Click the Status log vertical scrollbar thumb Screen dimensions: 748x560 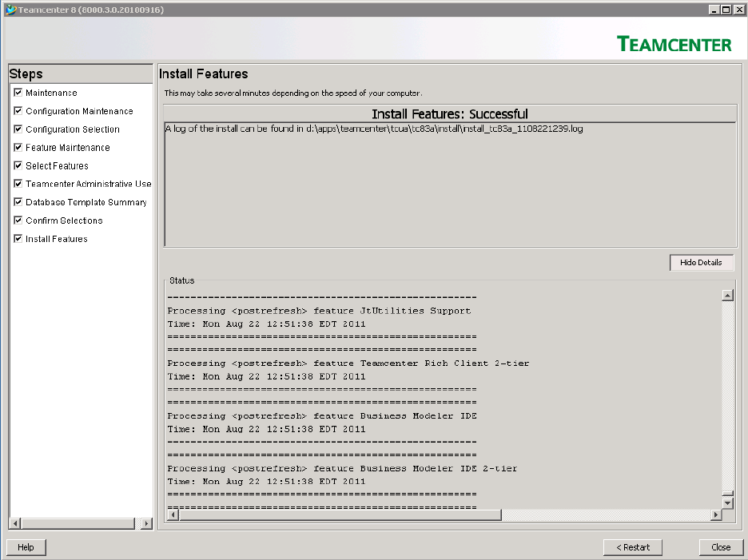point(727,494)
